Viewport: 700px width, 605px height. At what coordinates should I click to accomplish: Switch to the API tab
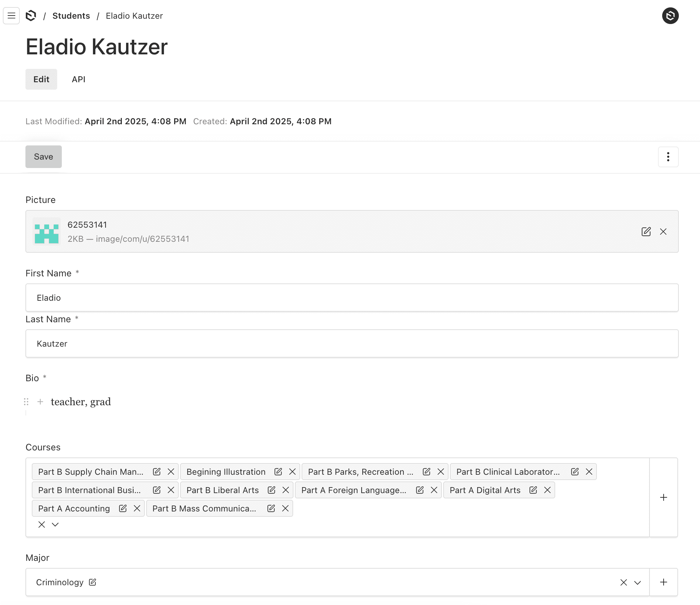pos(78,79)
